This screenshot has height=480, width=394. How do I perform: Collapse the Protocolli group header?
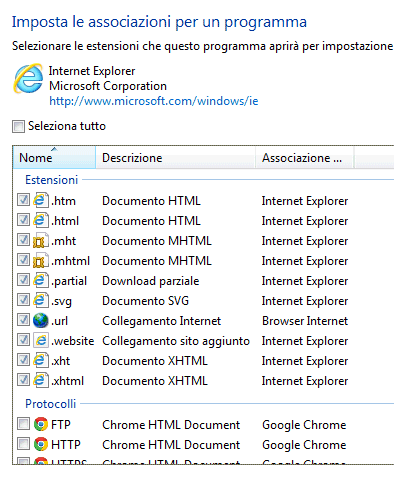[51, 404]
